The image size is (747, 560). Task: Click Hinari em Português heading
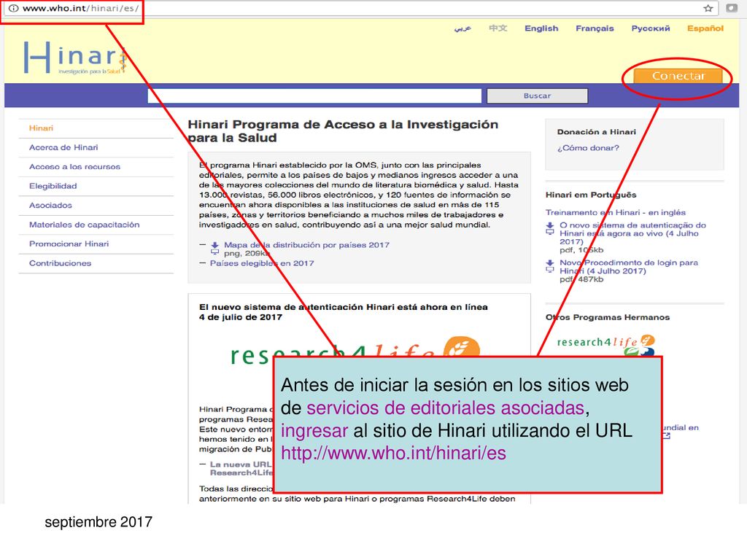point(591,195)
